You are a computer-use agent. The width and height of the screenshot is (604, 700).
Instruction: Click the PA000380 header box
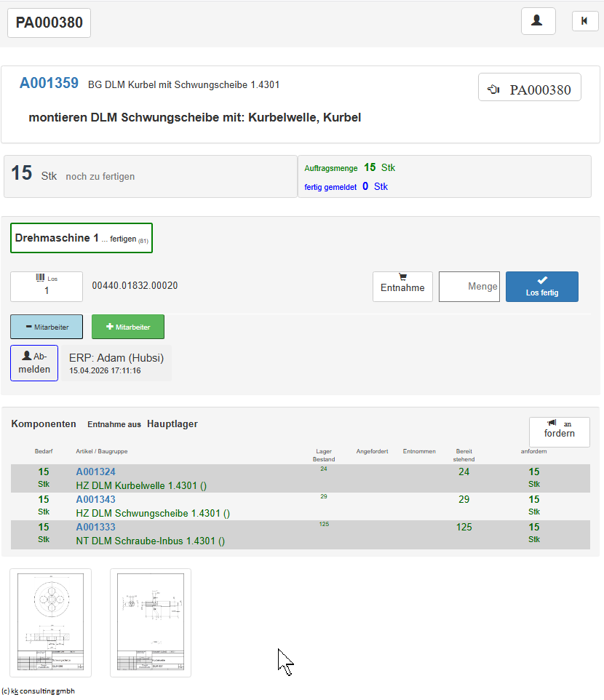coord(49,23)
